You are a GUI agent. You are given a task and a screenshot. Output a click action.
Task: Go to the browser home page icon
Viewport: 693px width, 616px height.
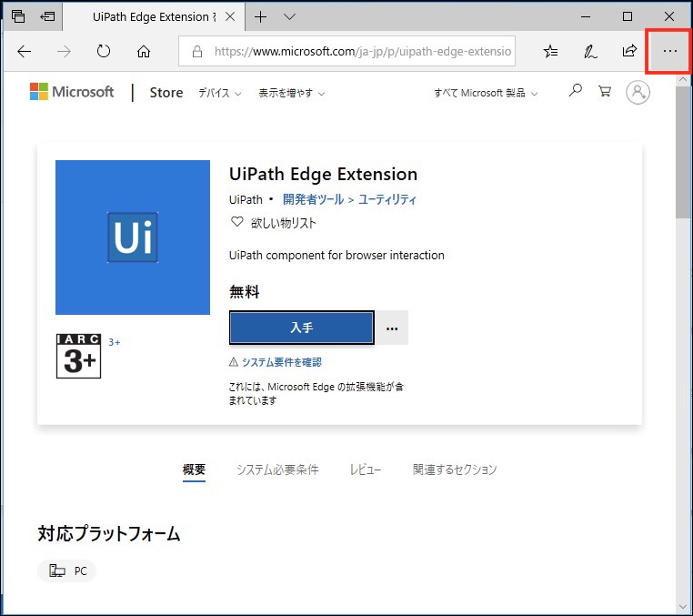pos(143,52)
